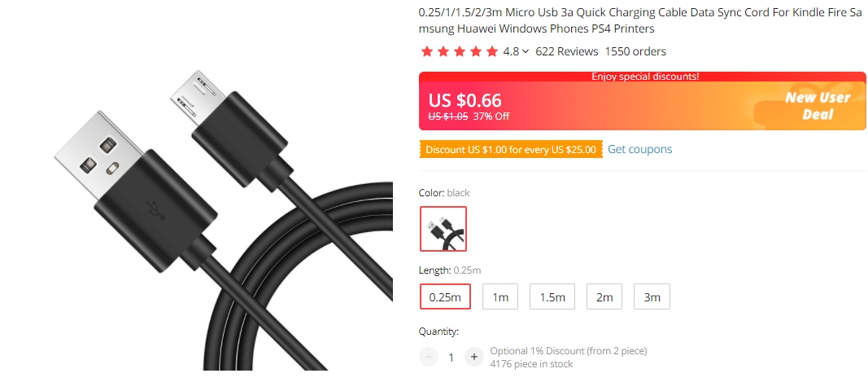Open the Get coupons link
Viewport: 868px width, 382px height.
click(640, 149)
